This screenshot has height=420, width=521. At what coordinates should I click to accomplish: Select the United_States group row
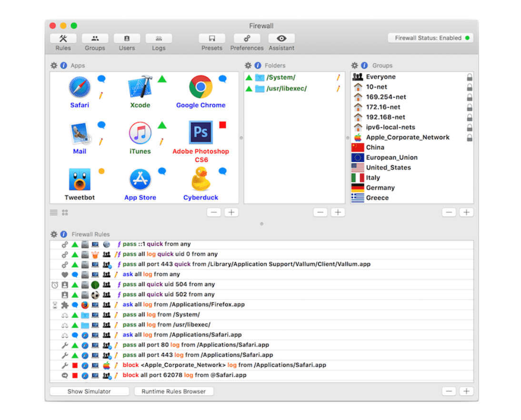click(412, 168)
